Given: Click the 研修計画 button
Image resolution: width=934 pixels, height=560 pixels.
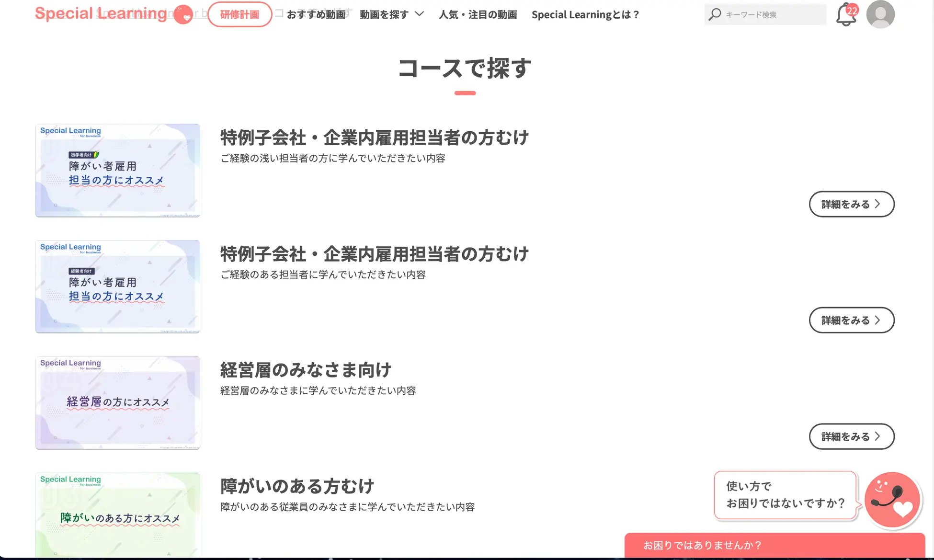Looking at the screenshot, I should coord(239,14).
